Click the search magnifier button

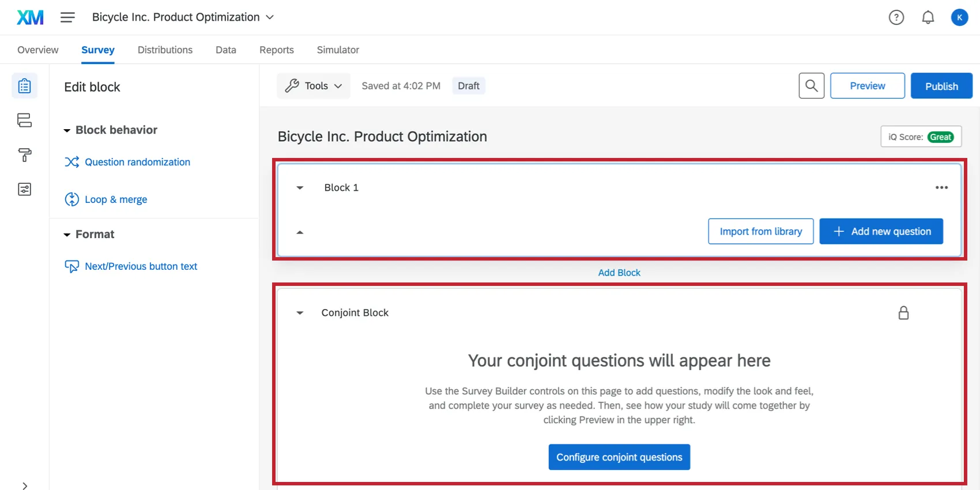(811, 86)
